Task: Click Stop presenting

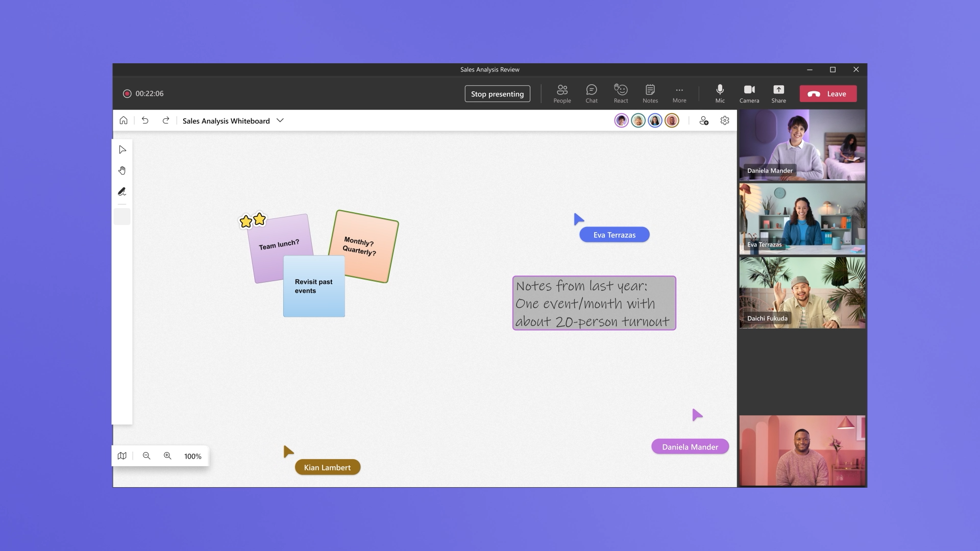Action: pos(497,94)
